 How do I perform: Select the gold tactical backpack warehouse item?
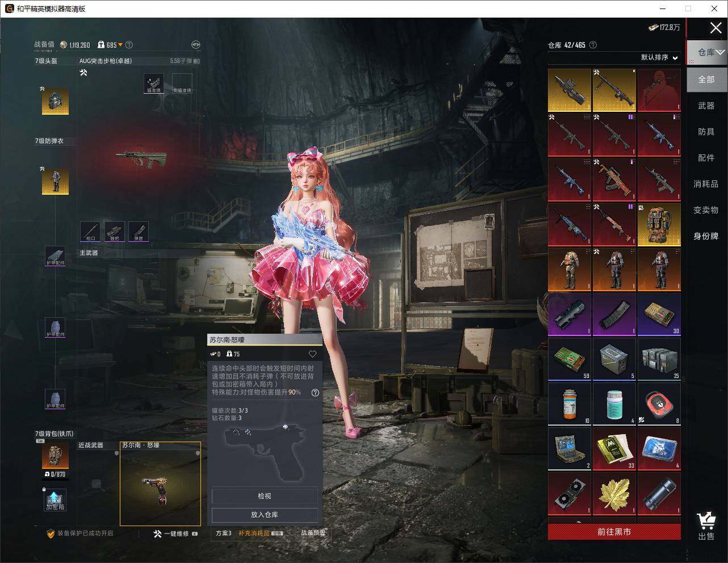tap(659, 225)
